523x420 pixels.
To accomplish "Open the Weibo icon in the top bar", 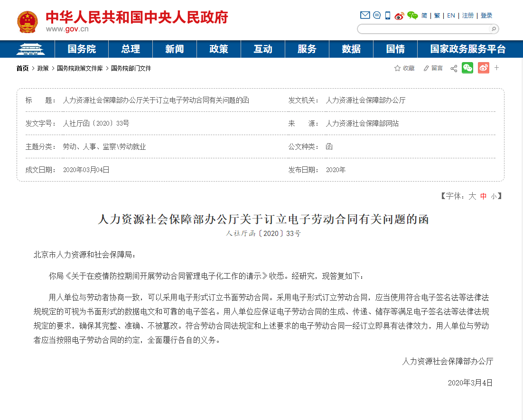I will point(399,15).
